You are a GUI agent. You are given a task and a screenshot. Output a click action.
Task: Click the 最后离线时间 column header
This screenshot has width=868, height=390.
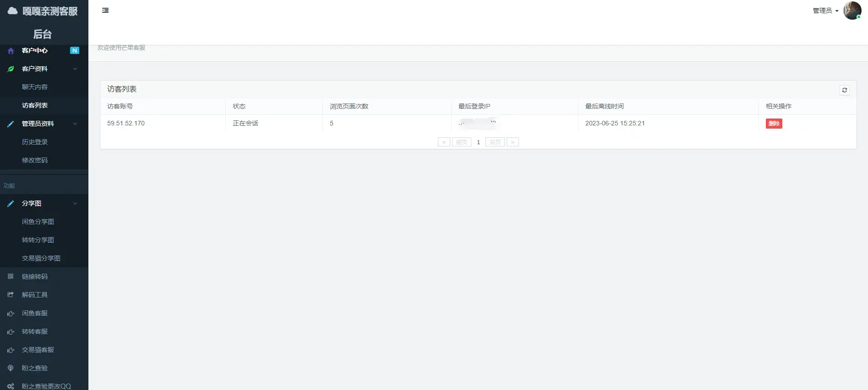click(605, 106)
